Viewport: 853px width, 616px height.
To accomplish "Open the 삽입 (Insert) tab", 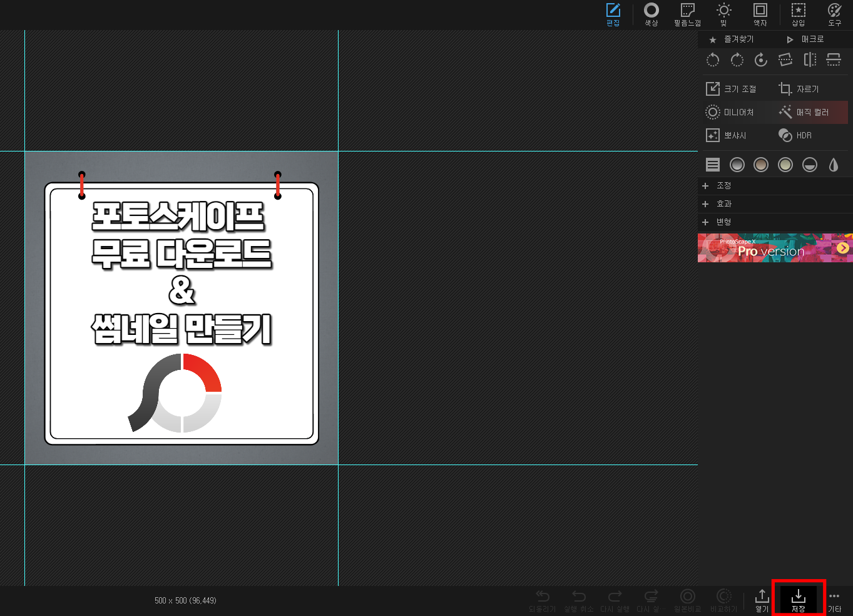I will pyautogui.click(x=799, y=14).
